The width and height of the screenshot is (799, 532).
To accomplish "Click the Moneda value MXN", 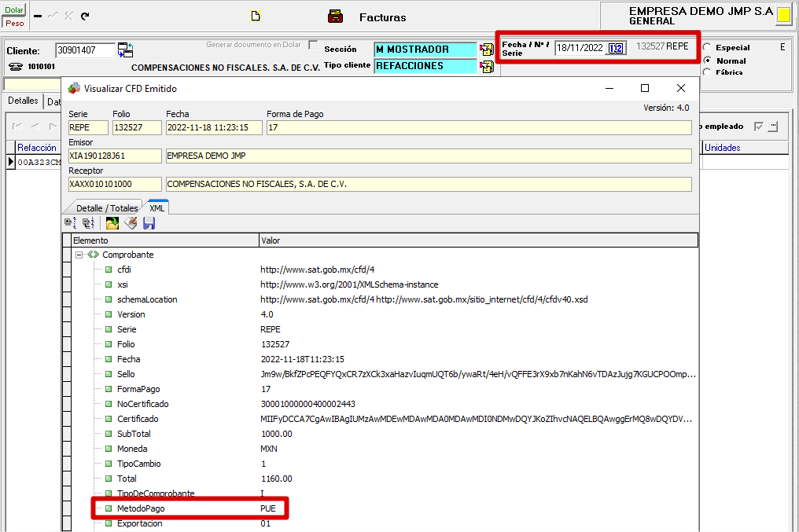I will 269,449.
